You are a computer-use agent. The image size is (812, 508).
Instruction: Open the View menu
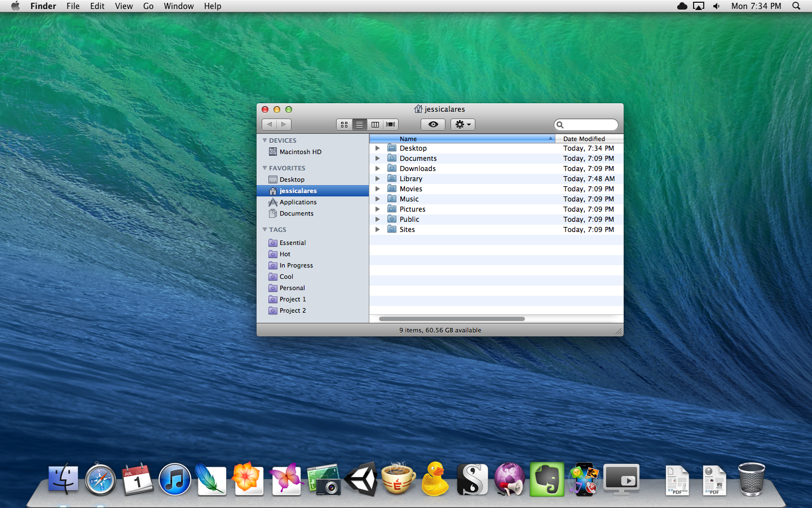click(123, 6)
